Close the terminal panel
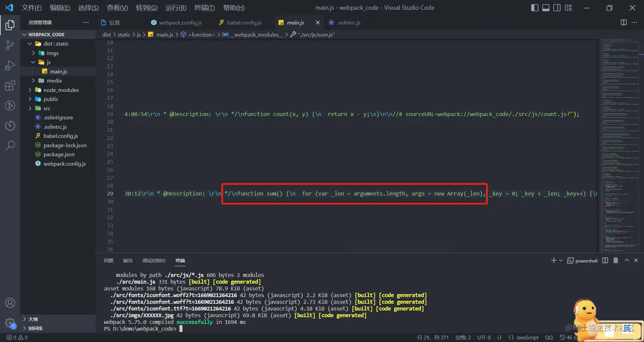Viewport: 644px width, 342px height. (636, 260)
